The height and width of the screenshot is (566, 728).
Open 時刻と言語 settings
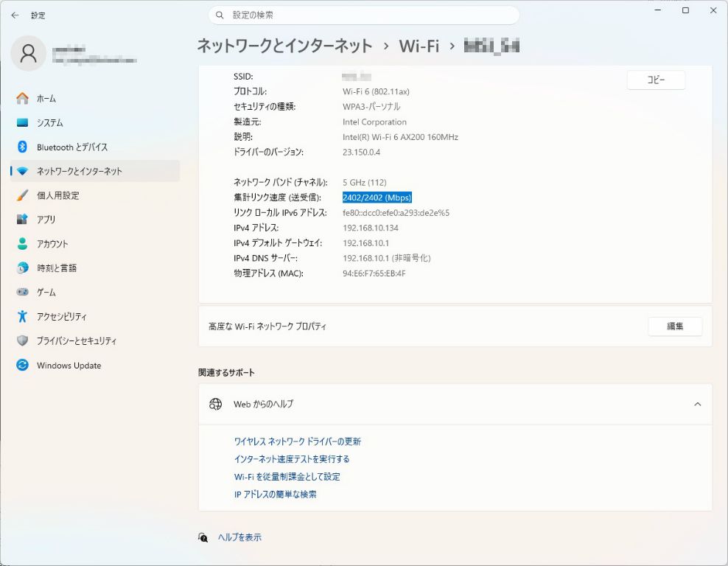[95, 268]
